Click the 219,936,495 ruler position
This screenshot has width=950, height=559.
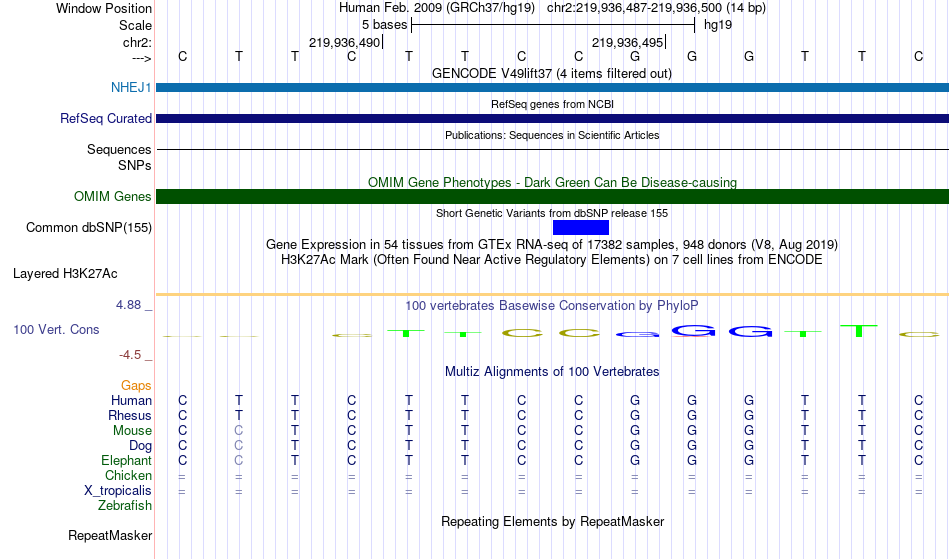(627, 43)
